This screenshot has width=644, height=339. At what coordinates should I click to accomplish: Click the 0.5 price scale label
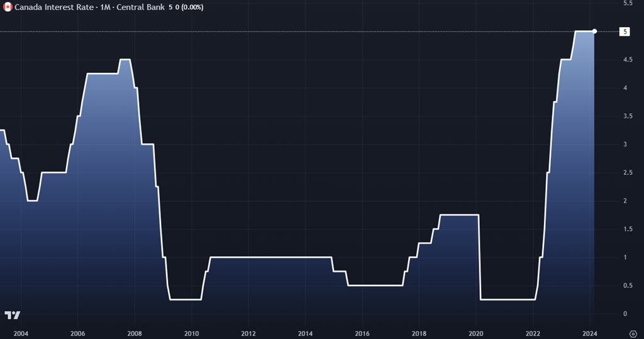pos(627,286)
